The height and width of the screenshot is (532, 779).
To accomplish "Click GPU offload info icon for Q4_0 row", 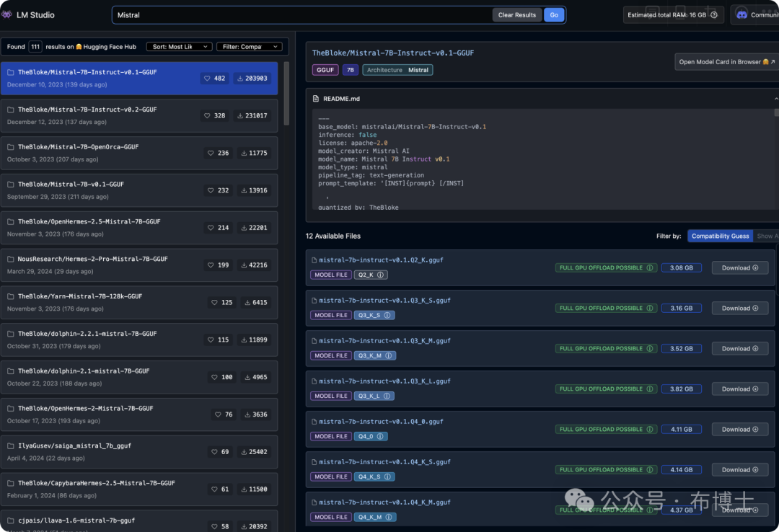I will pyautogui.click(x=649, y=429).
